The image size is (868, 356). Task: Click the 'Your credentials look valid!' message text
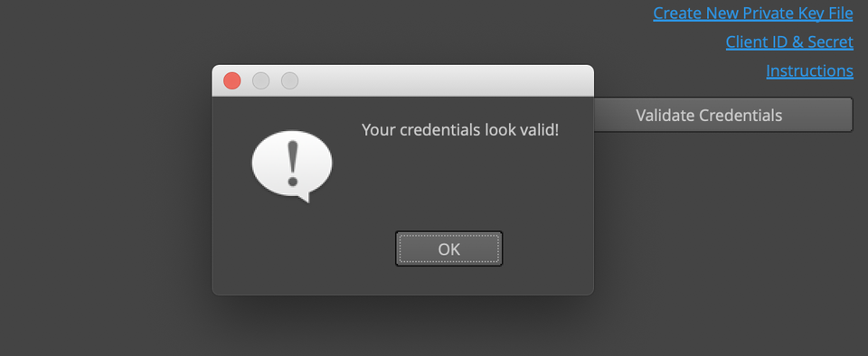click(460, 130)
